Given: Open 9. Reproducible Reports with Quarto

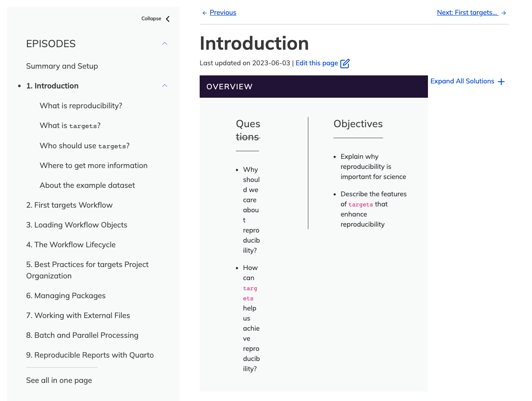Looking at the screenshot, I should (x=90, y=355).
